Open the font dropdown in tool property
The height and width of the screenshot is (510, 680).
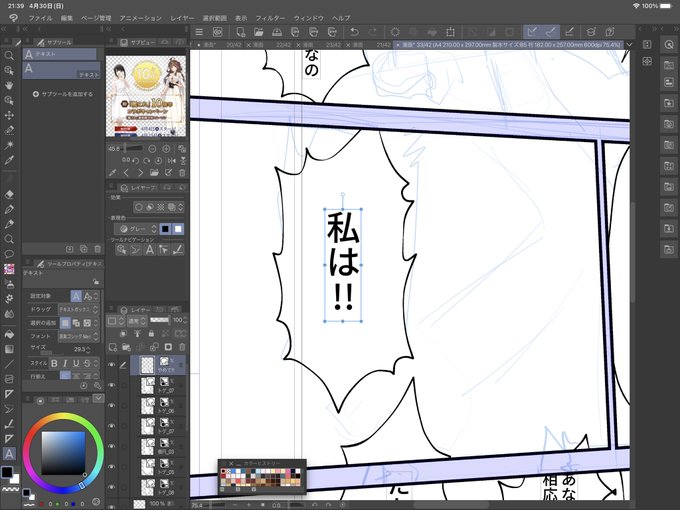[78, 336]
